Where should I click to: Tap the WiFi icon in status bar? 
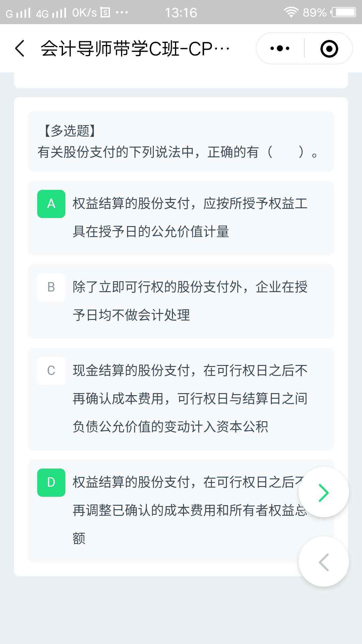pos(290,12)
